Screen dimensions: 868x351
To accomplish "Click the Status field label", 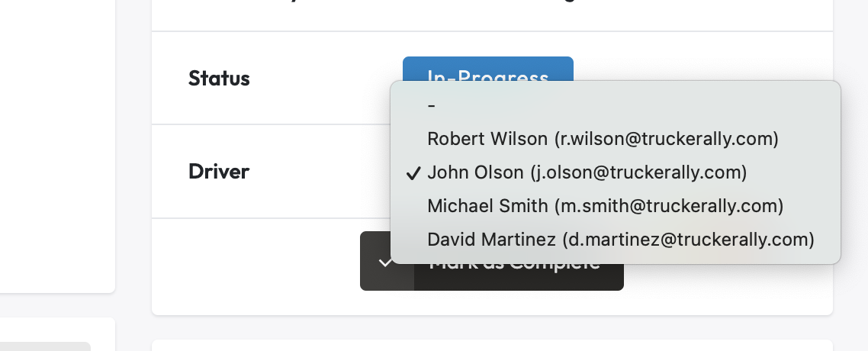I will (x=219, y=78).
